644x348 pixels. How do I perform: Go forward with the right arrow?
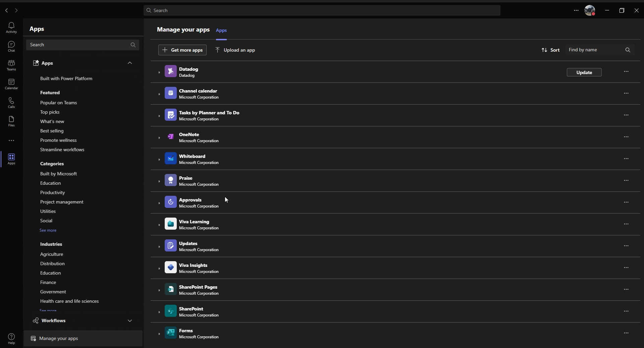(16, 10)
